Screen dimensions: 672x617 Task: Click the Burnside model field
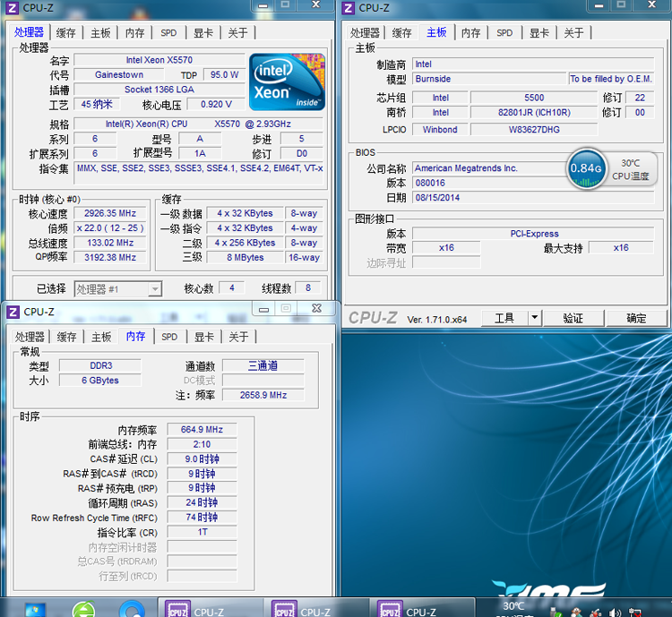(x=489, y=79)
